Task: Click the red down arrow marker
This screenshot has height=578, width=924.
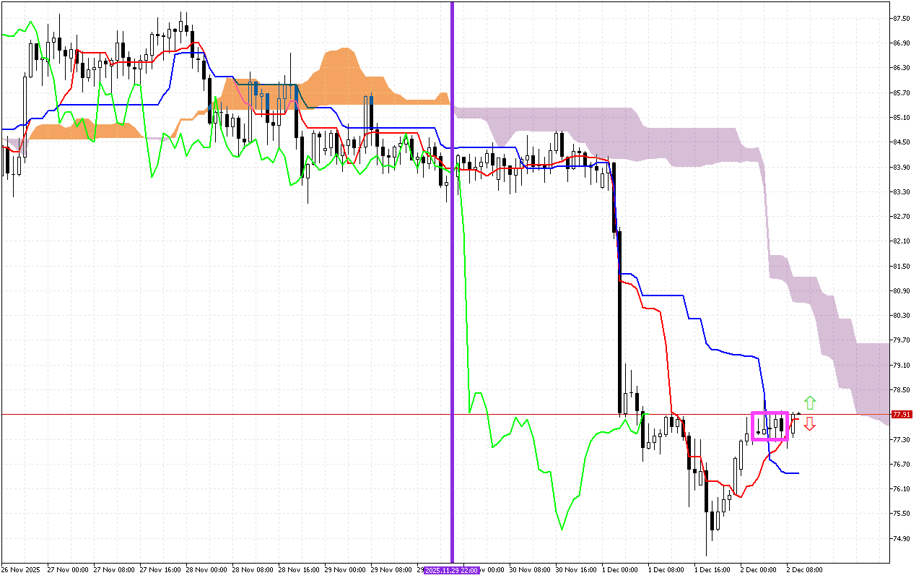Action: [x=810, y=424]
